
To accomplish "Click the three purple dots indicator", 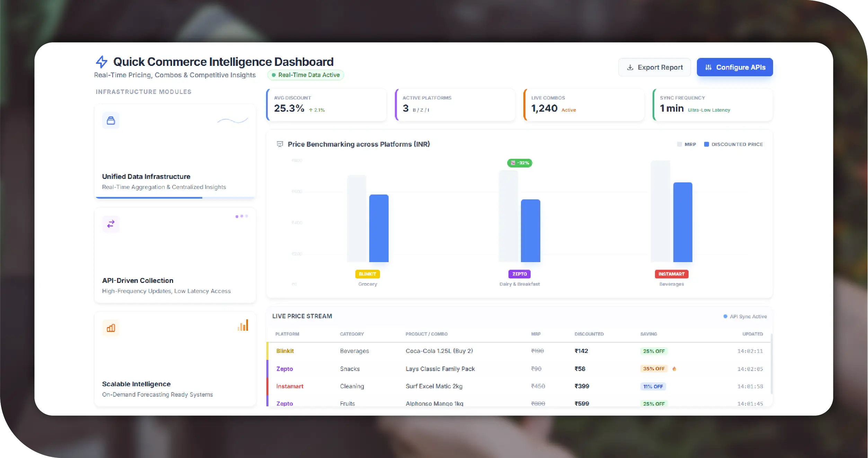I will [241, 216].
